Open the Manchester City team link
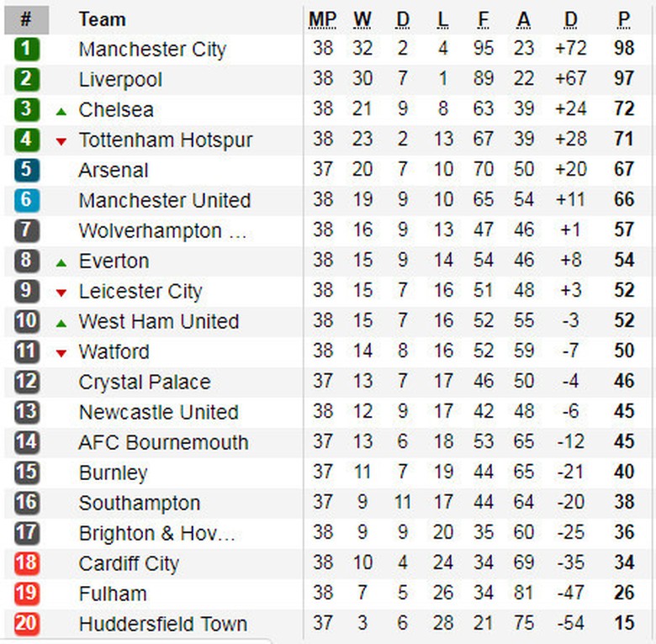 (152, 50)
